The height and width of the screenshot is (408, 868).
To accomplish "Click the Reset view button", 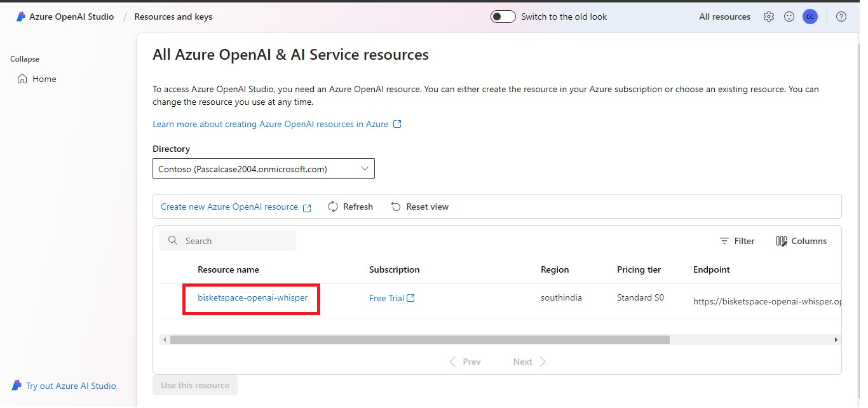I will pyautogui.click(x=419, y=207).
